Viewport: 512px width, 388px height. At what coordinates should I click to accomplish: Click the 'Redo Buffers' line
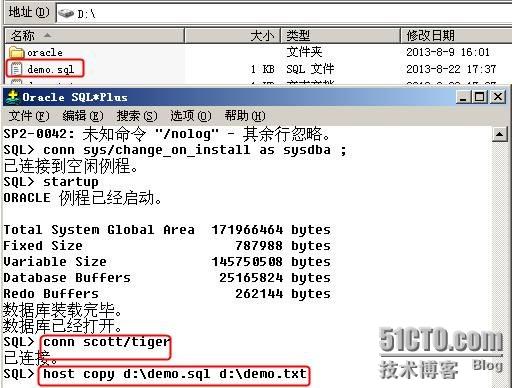pyautogui.click(x=167, y=294)
